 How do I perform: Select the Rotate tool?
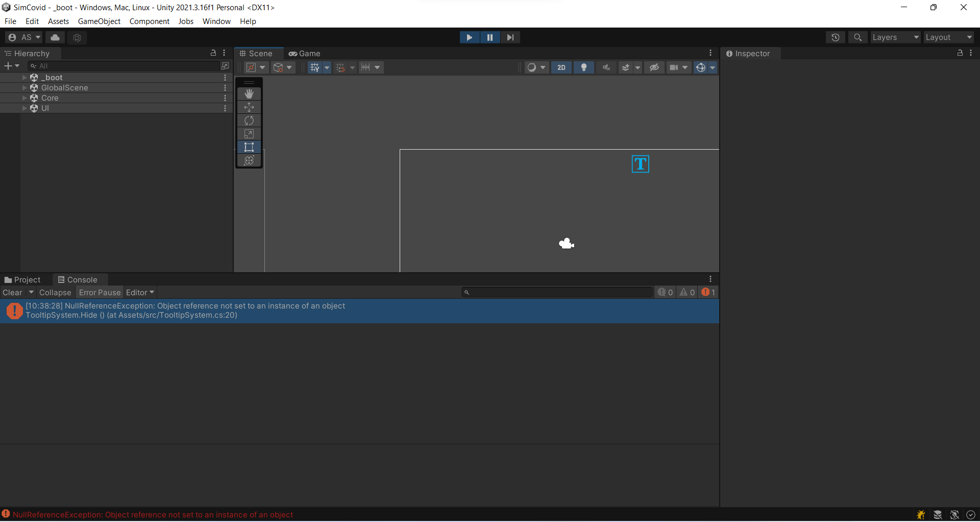click(x=249, y=120)
